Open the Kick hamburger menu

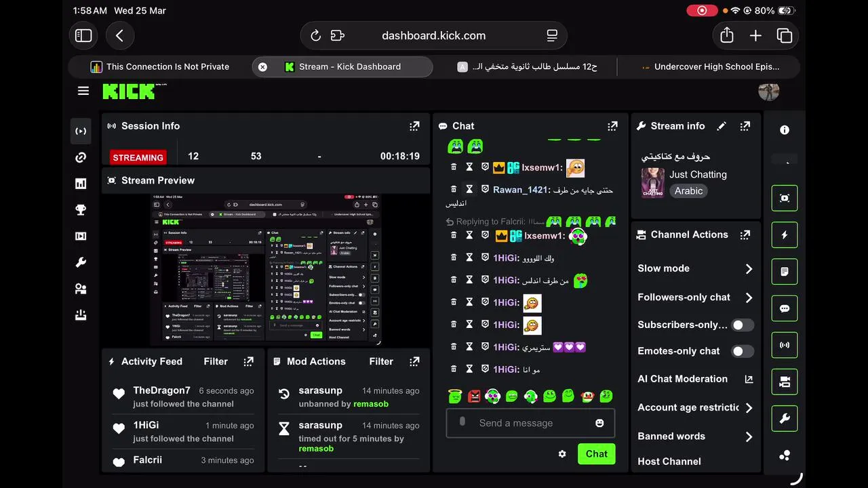83,91
